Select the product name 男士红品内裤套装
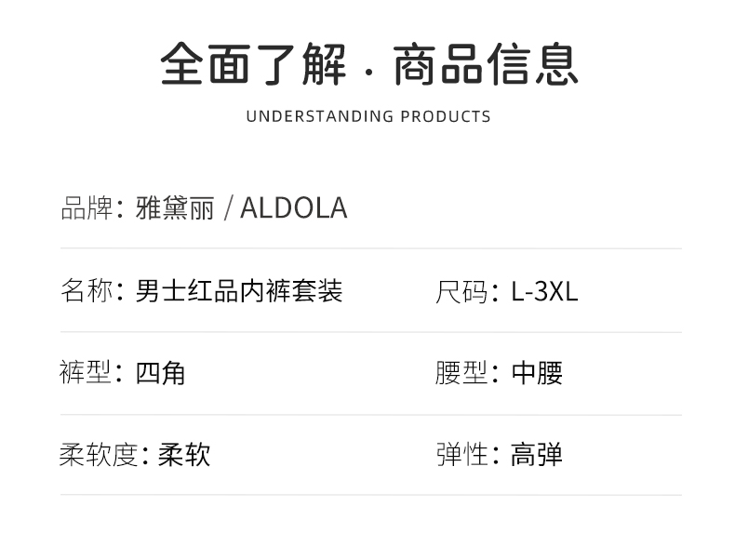This screenshot has height=560, width=735. [239, 290]
